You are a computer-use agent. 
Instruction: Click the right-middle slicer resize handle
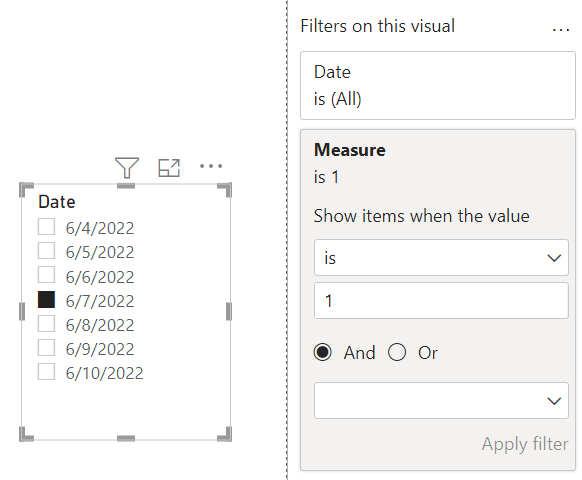(229, 311)
